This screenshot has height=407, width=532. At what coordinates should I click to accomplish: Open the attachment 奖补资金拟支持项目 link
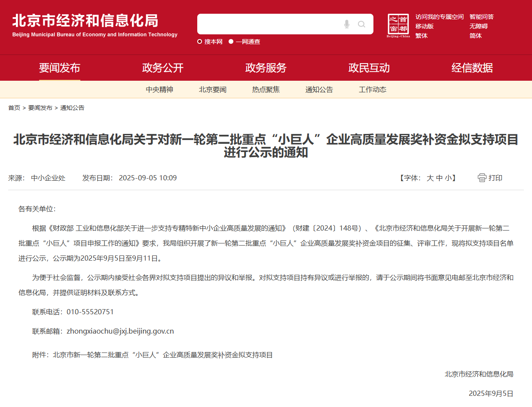coord(163,355)
